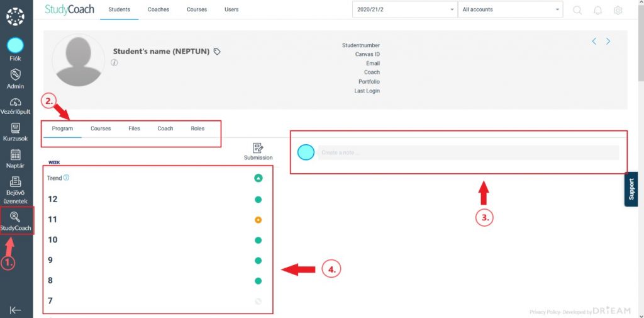Open Bejövő üzenetek inbox icon
644x318 pixels.
[x=16, y=181]
